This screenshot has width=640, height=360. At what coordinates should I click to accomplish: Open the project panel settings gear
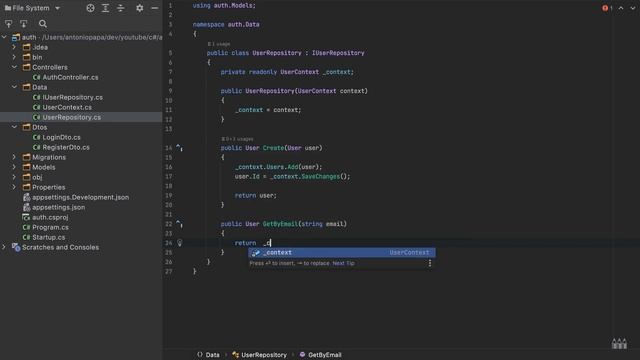click(140, 8)
